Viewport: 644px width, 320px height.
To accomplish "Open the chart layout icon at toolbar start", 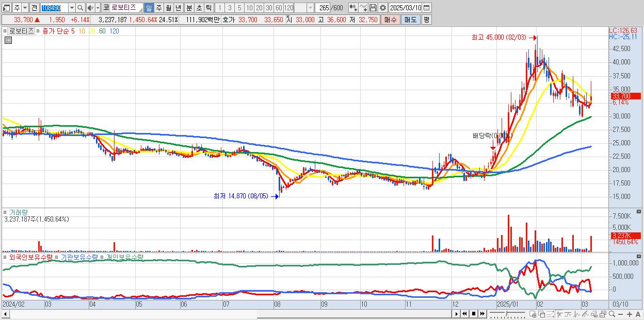I will tap(7, 8).
